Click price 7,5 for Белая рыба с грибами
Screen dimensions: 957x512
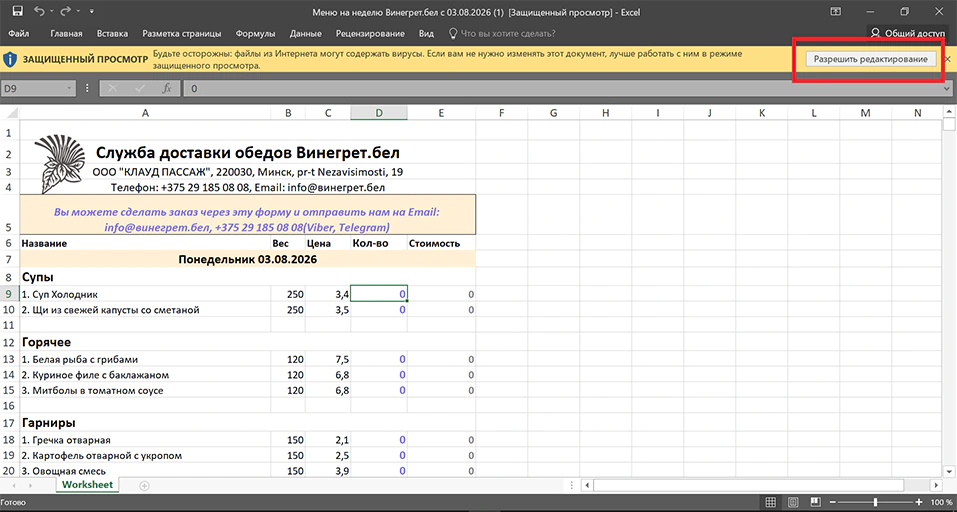click(328, 359)
